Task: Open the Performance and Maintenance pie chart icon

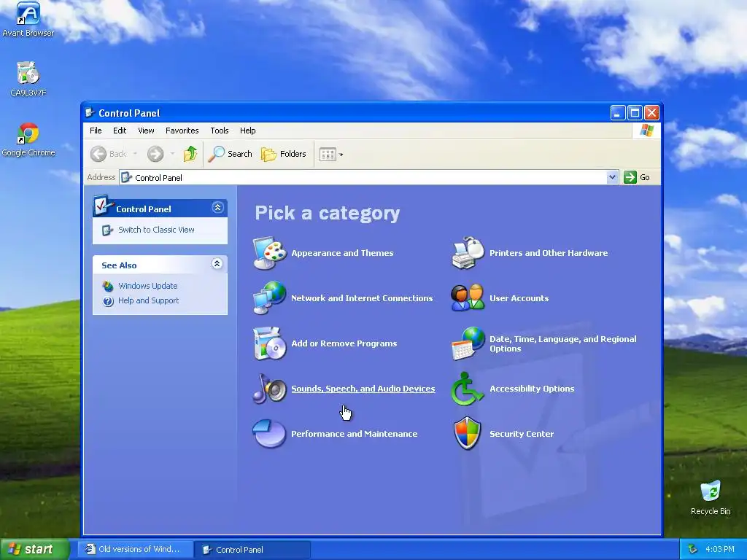Action: (x=270, y=433)
